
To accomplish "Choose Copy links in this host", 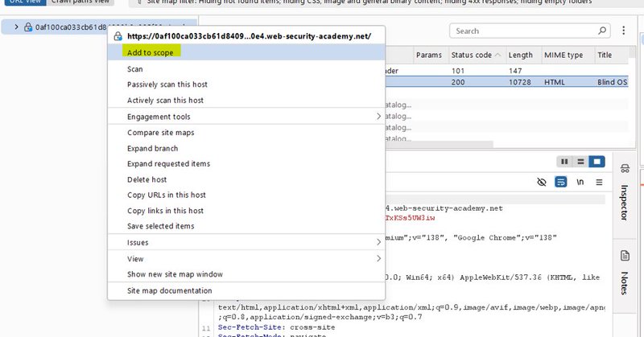I will click(246, 211).
